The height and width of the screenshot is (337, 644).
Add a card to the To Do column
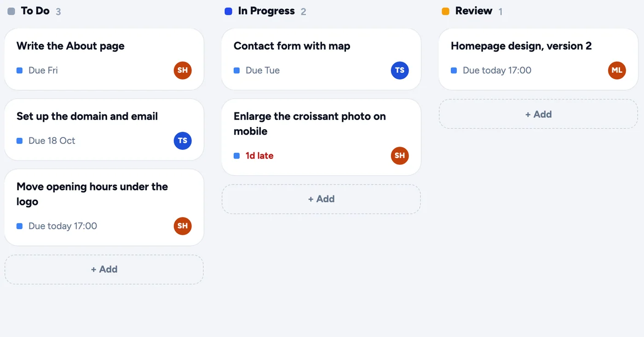click(104, 269)
